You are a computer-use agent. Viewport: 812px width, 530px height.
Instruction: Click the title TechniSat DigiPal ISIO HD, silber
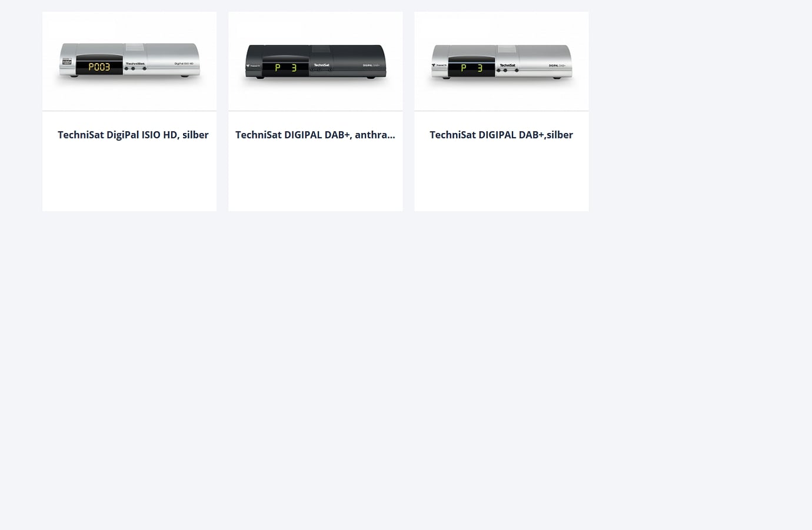click(133, 135)
